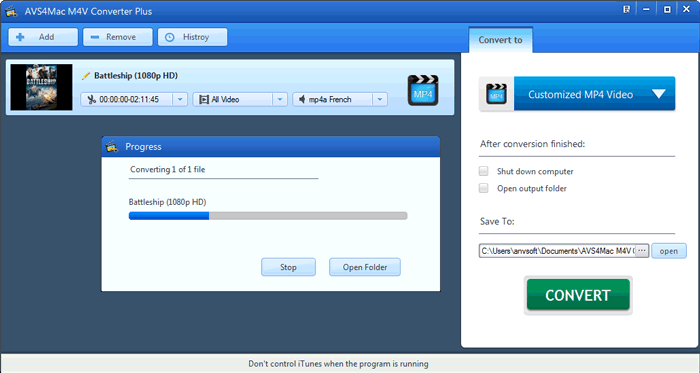
Task: Click the MP4 profile icon beside format selector
Action: (x=496, y=94)
